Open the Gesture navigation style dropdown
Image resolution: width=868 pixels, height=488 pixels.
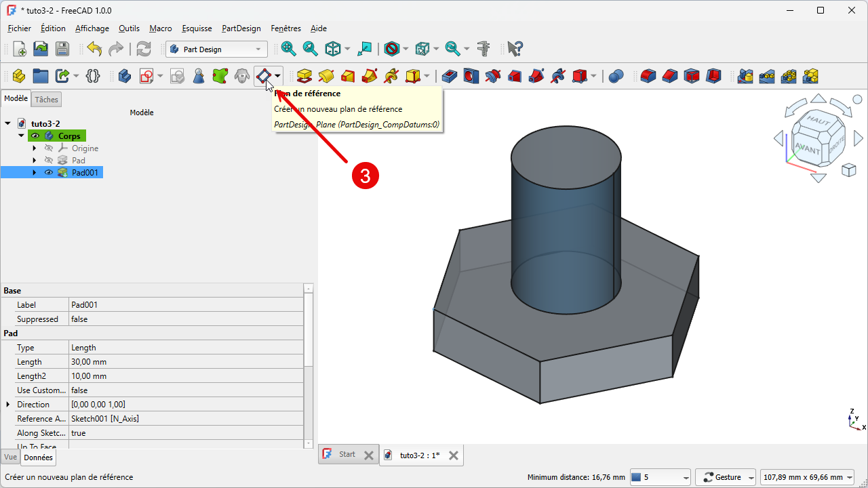[726, 477]
